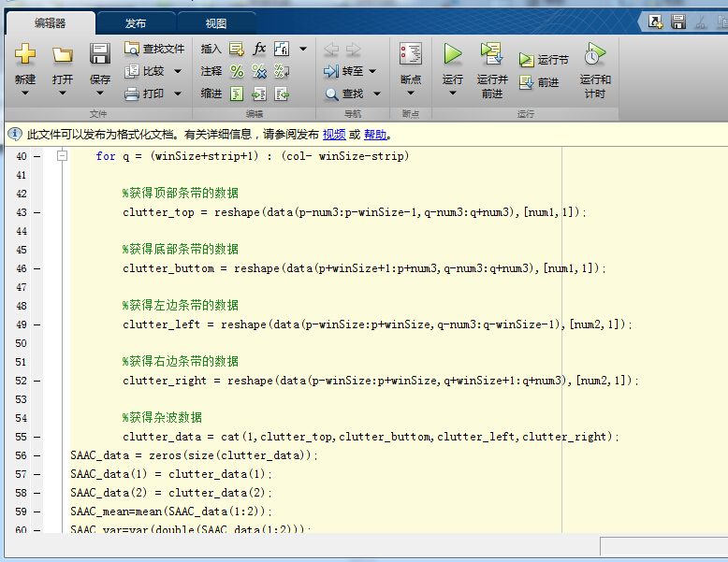Click the uncomment percent-with-cross icon
This screenshot has height=562, width=728.
(x=259, y=71)
